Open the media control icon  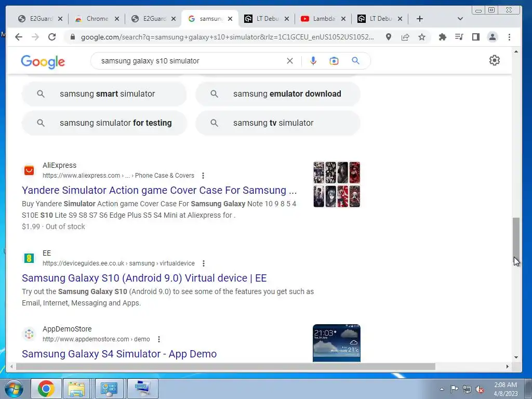[x=459, y=37]
